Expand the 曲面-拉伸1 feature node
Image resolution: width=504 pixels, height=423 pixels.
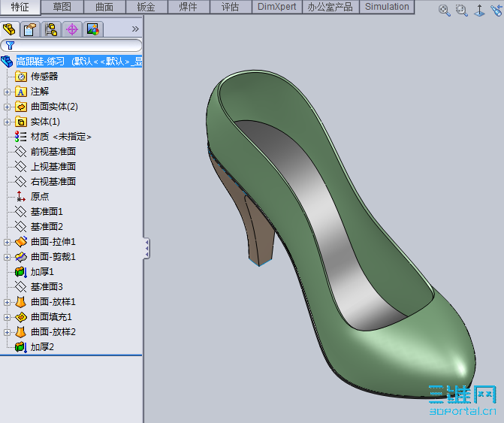[x=7, y=242]
